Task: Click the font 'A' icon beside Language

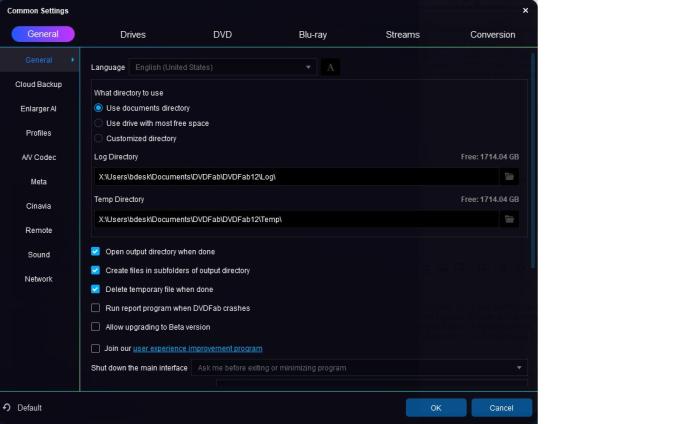Action: 330,67
